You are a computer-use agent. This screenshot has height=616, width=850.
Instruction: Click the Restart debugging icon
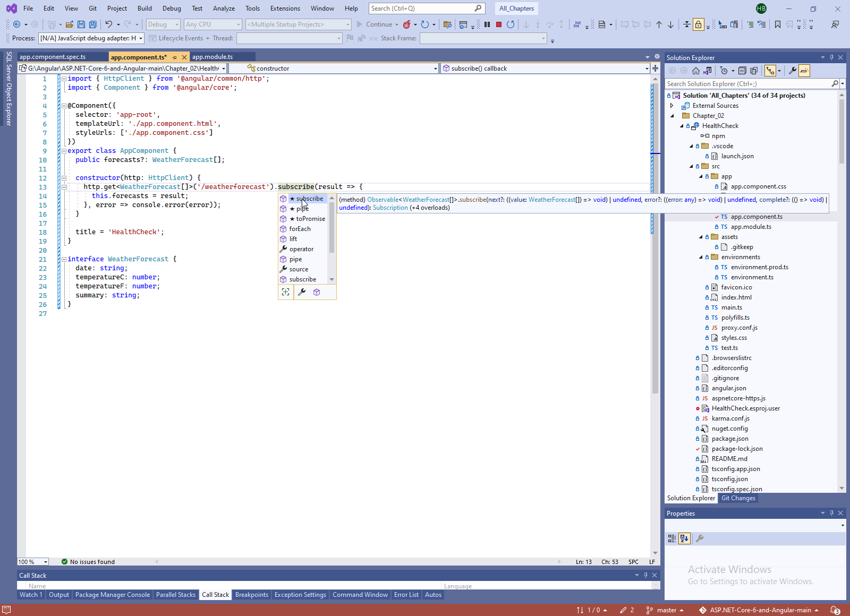coord(511,24)
